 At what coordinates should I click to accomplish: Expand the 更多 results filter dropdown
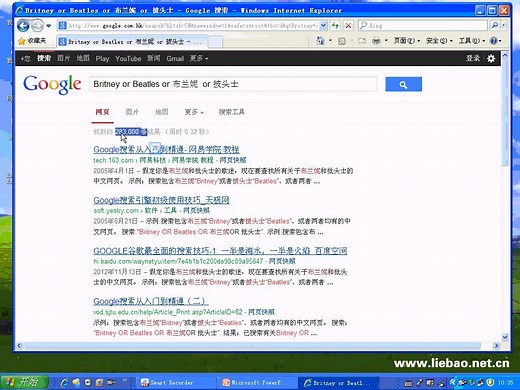tap(194, 112)
